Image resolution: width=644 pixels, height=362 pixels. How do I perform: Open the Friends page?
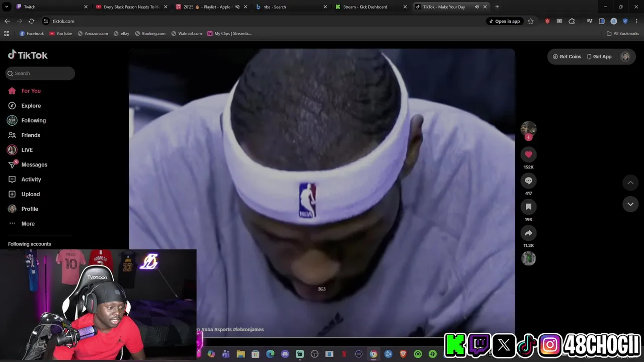click(x=24, y=135)
